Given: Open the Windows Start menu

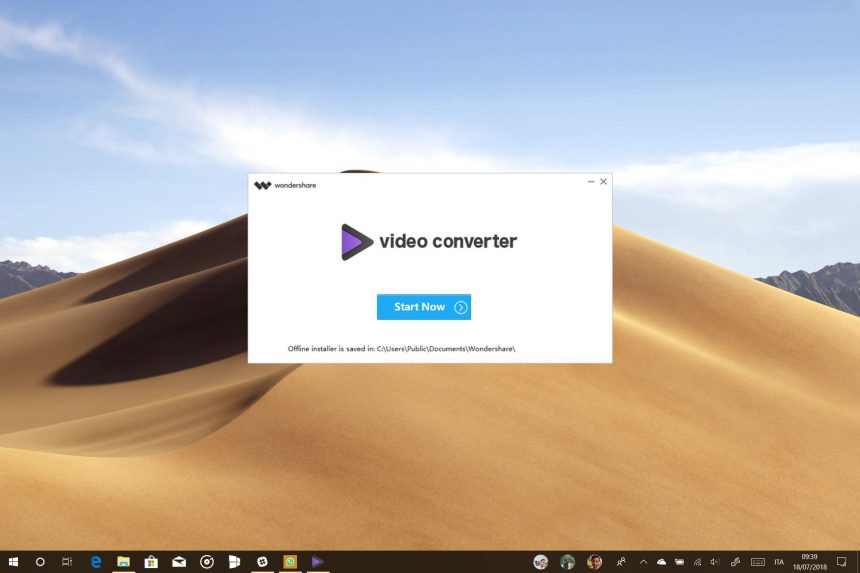Looking at the screenshot, I should [x=13, y=561].
